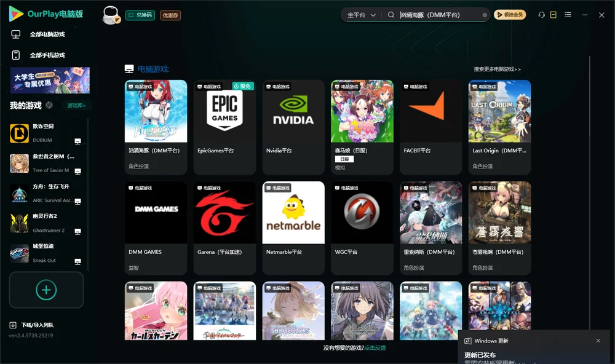
Task: Click PC icon next to Tree of Savior M
Action: [77, 172]
